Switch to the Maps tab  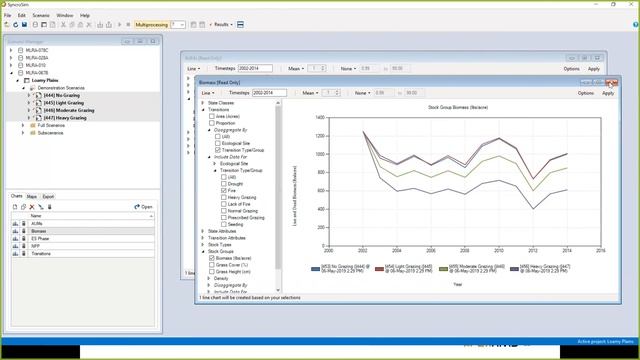coord(32,196)
